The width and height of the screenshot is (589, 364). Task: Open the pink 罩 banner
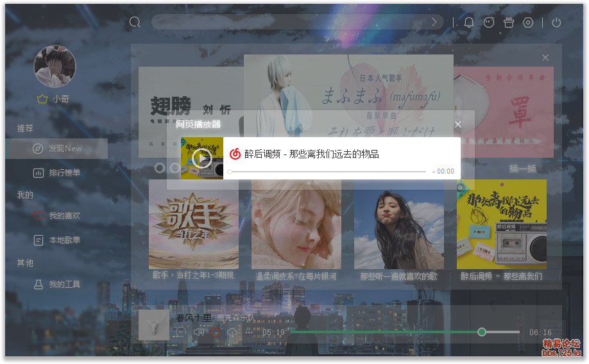point(504,112)
